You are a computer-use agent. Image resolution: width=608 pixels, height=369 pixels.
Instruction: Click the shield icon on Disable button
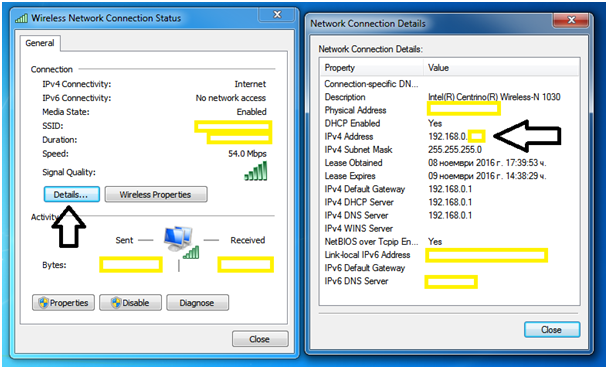tap(116, 303)
